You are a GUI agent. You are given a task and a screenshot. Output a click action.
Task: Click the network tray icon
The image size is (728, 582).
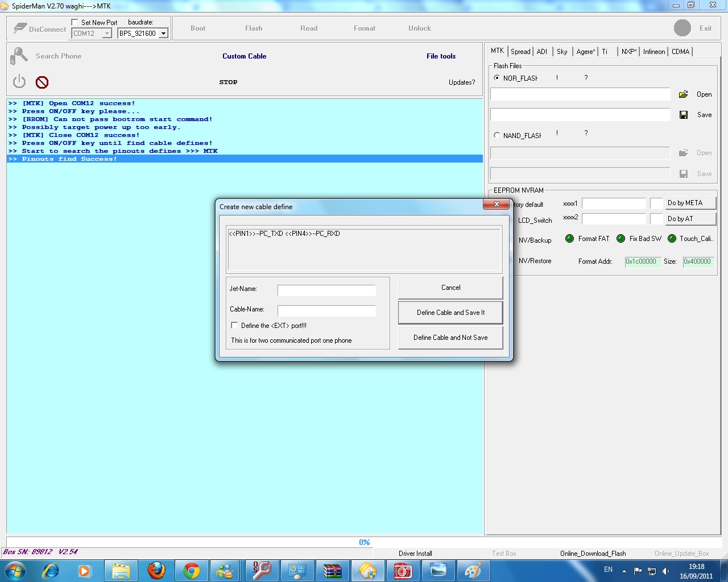[652, 571]
